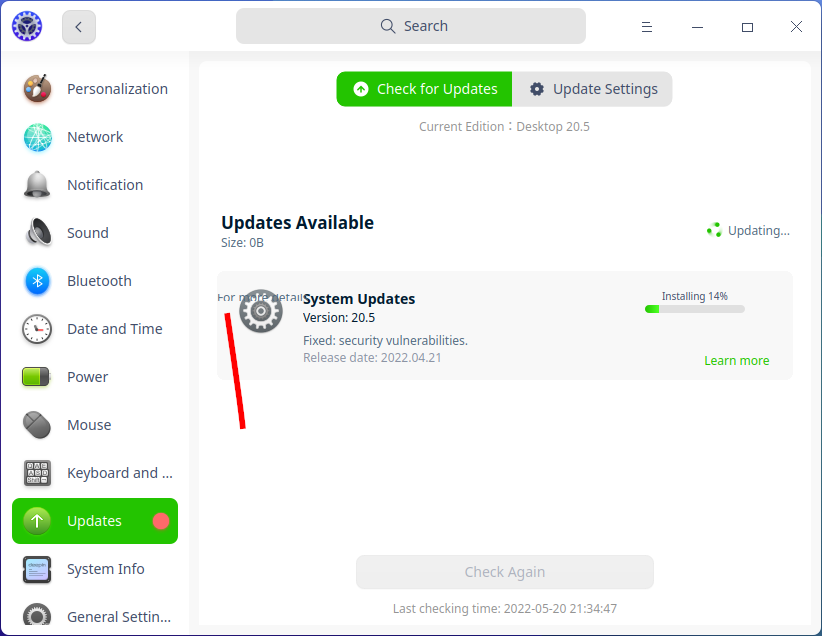Image resolution: width=822 pixels, height=636 pixels.
Task: Click the Bluetooth sidebar icon
Action: click(x=36, y=281)
